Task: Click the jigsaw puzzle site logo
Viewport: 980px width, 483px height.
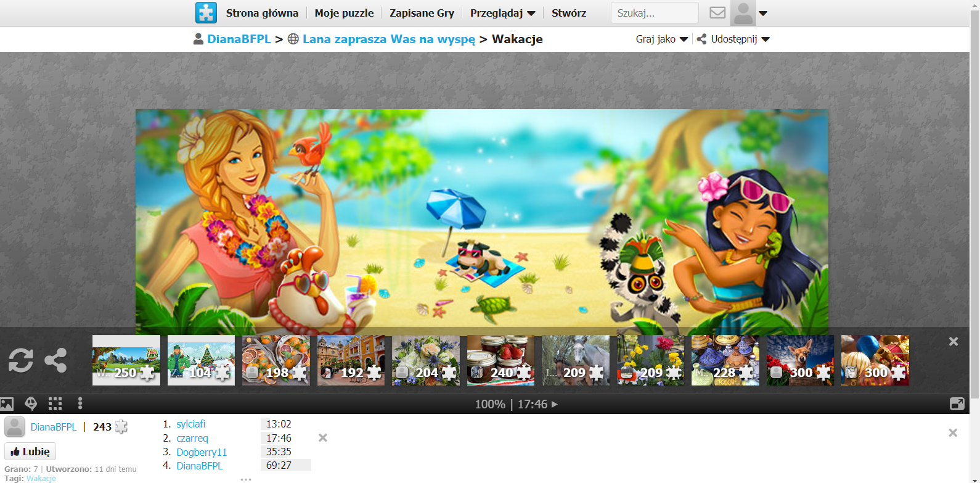Action: coord(206,12)
